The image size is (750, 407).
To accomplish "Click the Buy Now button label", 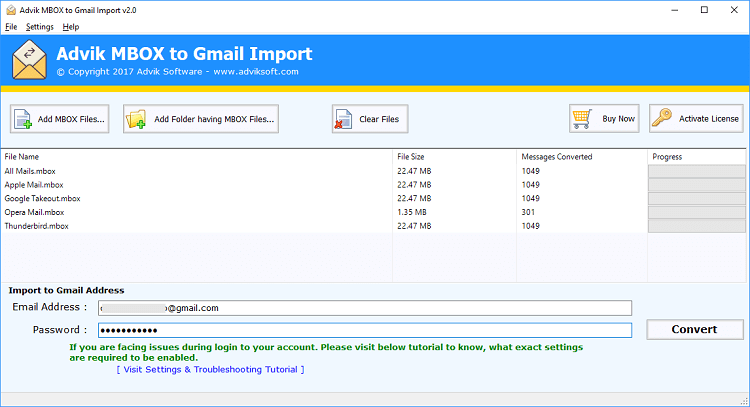I will 618,119.
